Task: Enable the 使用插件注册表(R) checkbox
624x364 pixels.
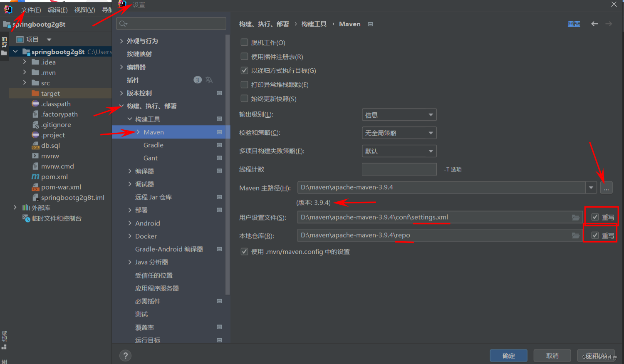Action: click(244, 56)
